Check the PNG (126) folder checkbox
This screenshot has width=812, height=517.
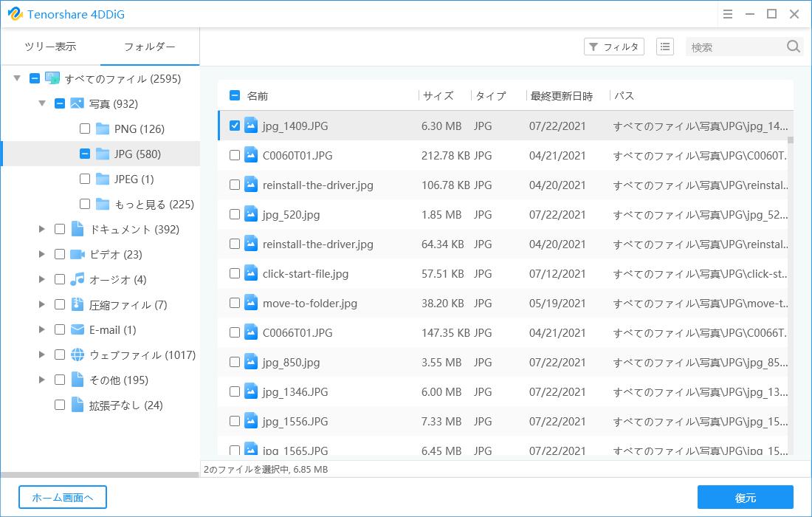(x=85, y=129)
